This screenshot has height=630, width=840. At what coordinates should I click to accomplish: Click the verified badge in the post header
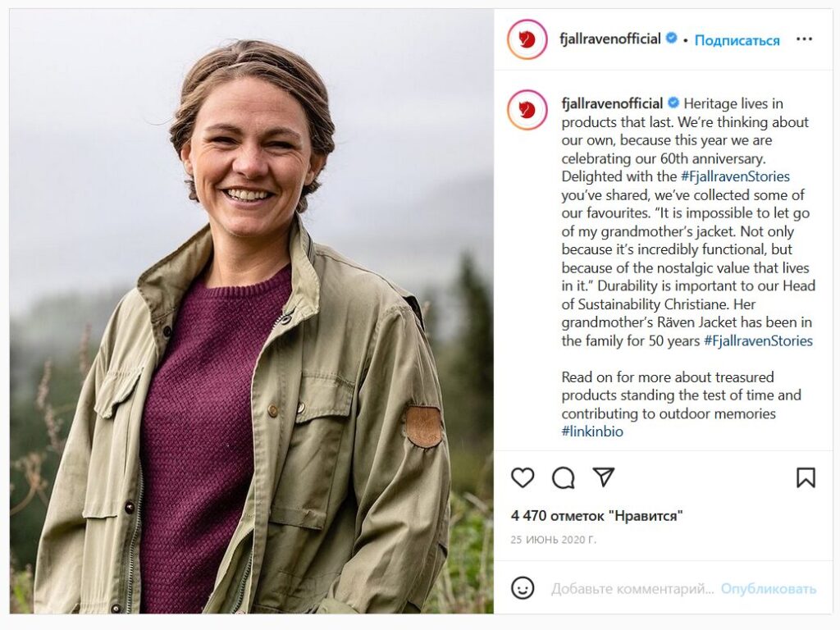point(672,39)
